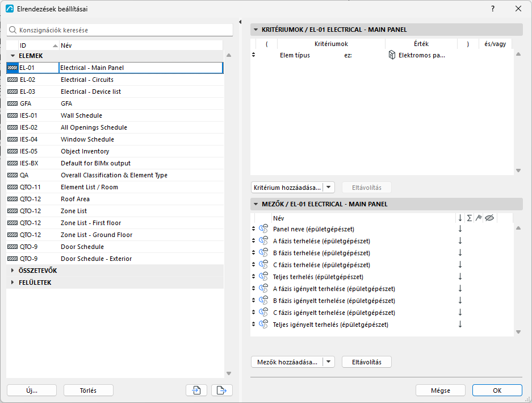Screen dimensions: 532x403
Task: Click the help question mark icon
Action: click(493, 9)
